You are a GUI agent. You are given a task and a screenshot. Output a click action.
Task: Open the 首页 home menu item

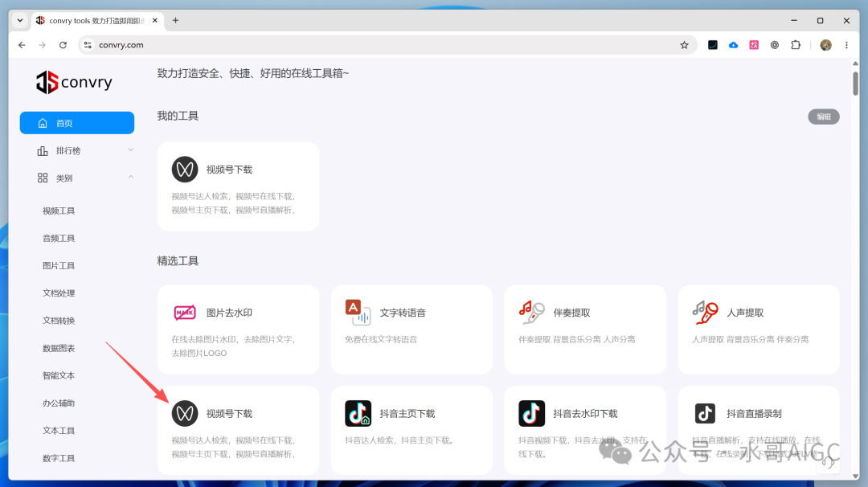coord(77,123)
